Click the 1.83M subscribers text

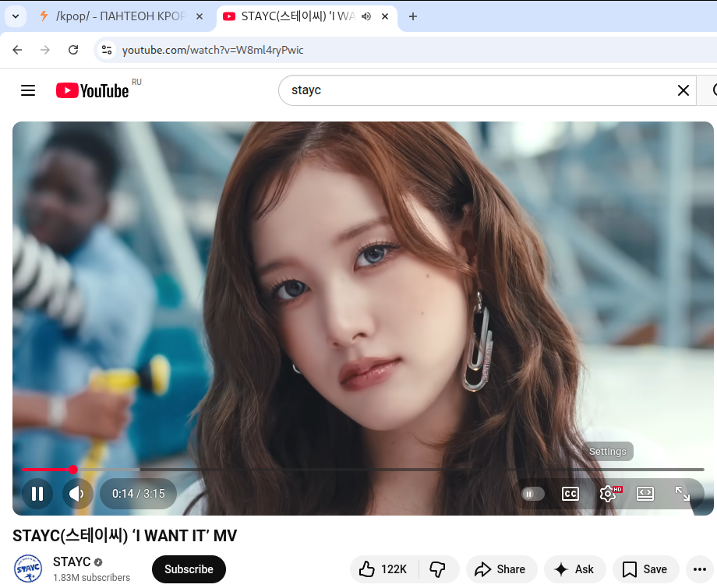click(x=91, y=578)
